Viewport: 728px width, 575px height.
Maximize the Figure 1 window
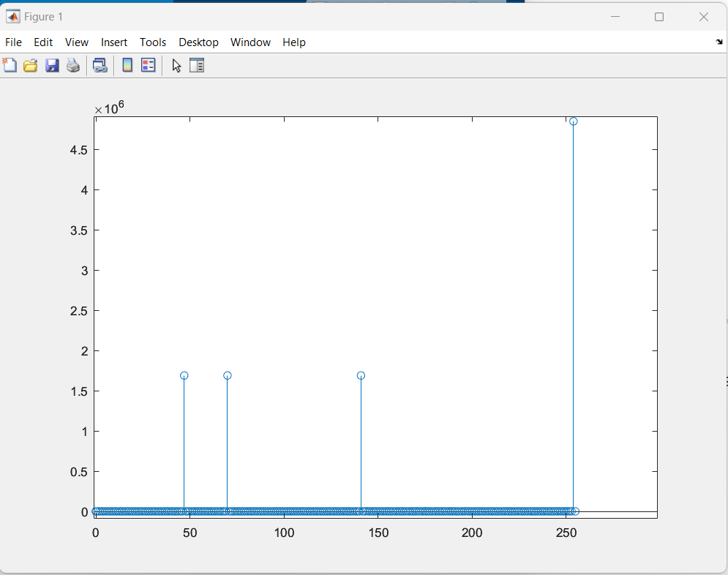658,17
